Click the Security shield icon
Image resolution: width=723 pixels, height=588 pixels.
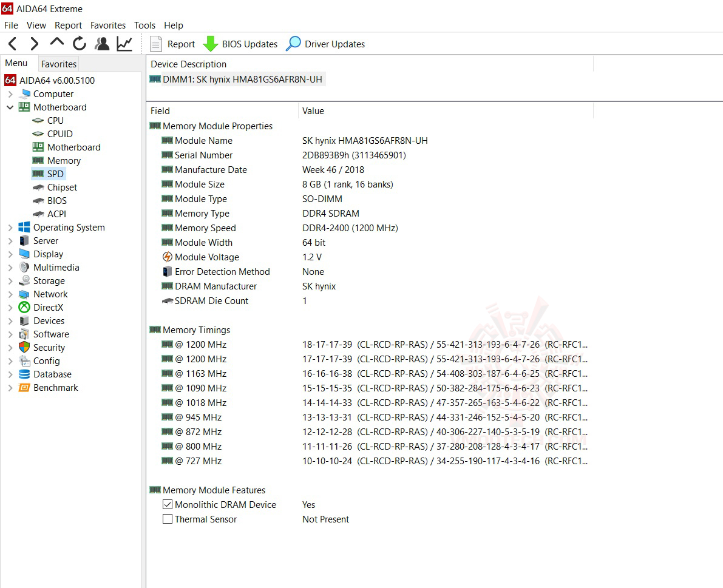[24, 348]
